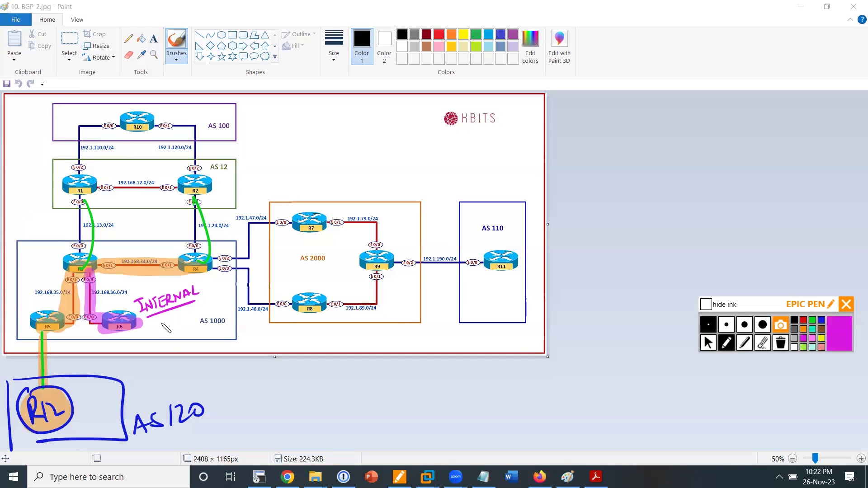Open the View tab

(x=77, y=20)
